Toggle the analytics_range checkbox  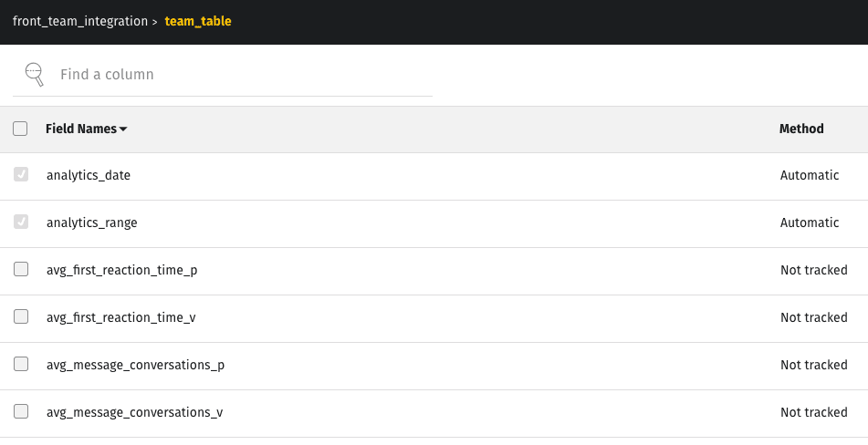[x=21, y=222]
